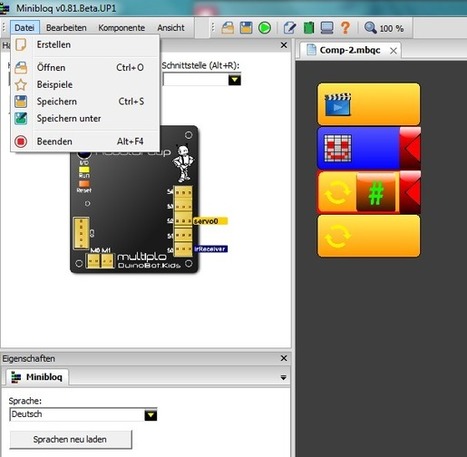467x457 pixels.
Task: Click the orange question mark help icon
Action: pos(345,28)
